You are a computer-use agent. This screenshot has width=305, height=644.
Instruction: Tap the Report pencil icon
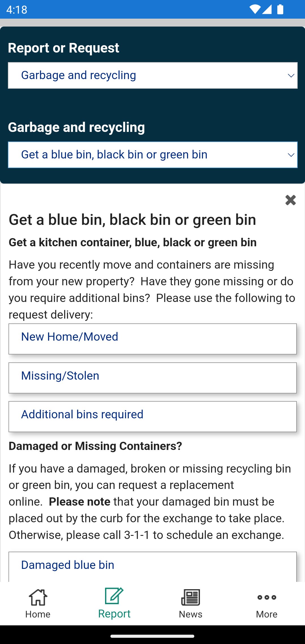click(114, 595)
